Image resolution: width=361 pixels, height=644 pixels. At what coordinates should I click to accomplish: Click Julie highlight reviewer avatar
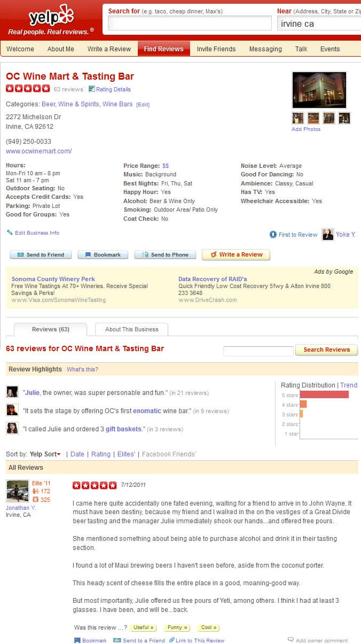(x=12, y=392)
